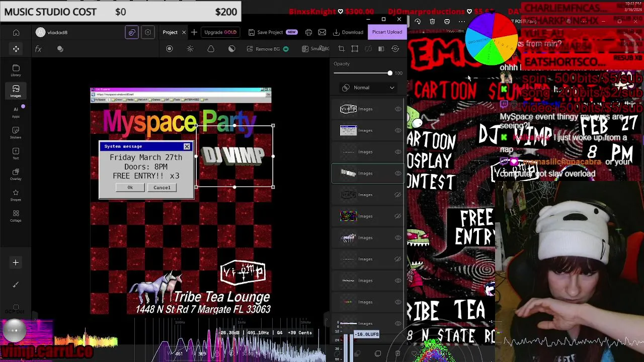Hide the top VIMP logo layer
The height and width of the screenshot is (362, 644).
(397, 109)
